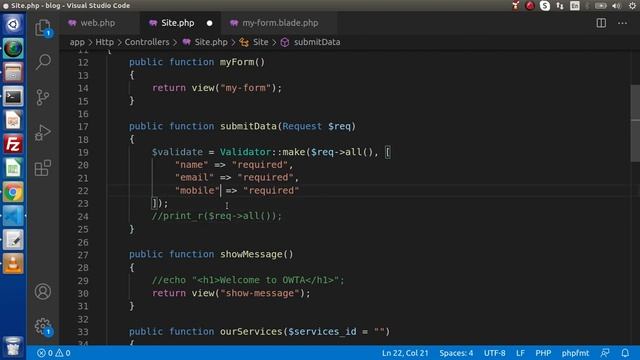Open LibreOffice Calc from launcher
This screenshot has height=360, width=640.
coord(13,168)
